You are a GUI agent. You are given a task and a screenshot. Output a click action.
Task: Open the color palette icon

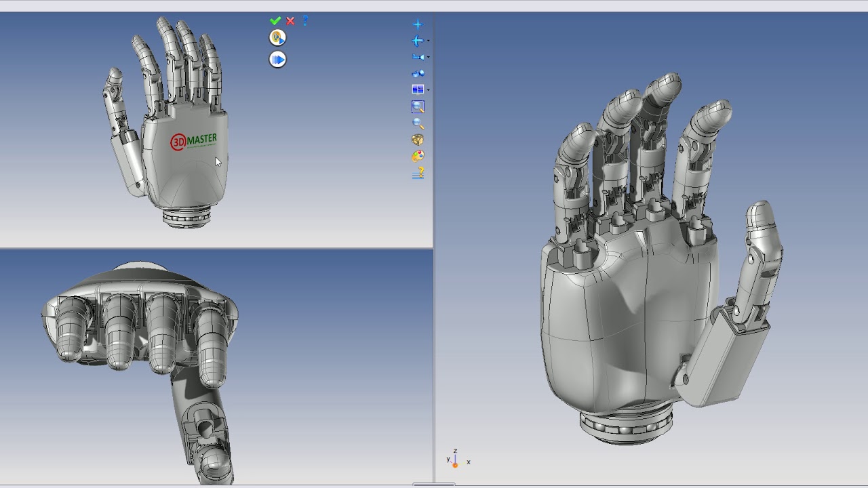coord(418,156)
